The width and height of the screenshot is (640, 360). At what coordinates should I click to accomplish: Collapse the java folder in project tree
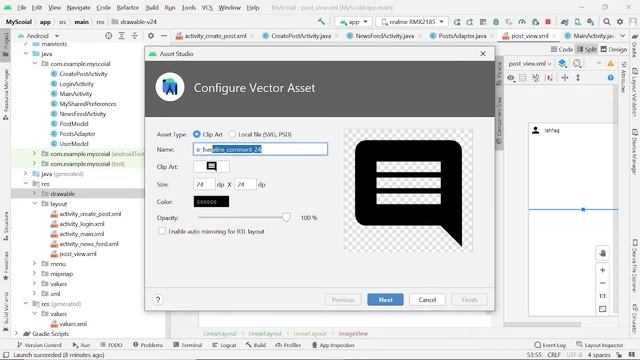[26, 53]
